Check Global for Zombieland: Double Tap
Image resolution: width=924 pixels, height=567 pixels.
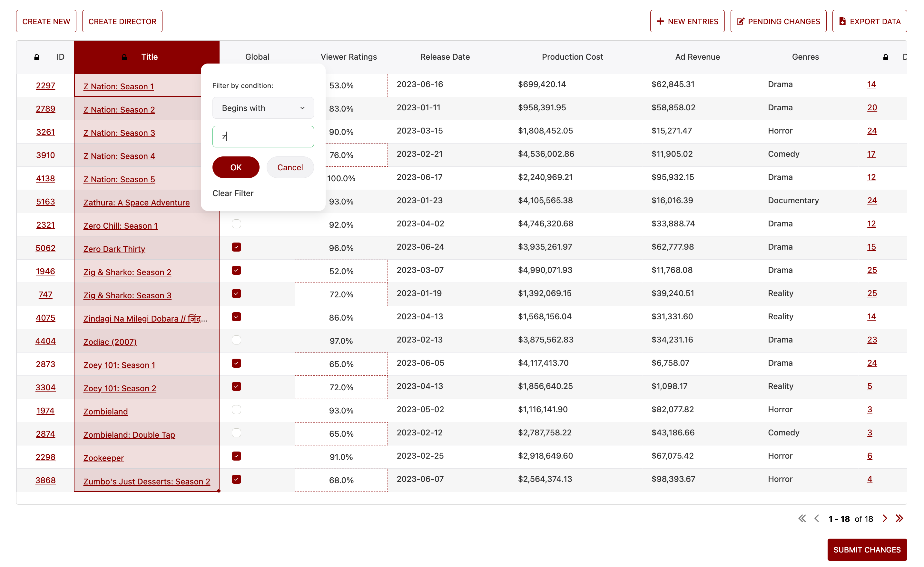pos(236,433)
